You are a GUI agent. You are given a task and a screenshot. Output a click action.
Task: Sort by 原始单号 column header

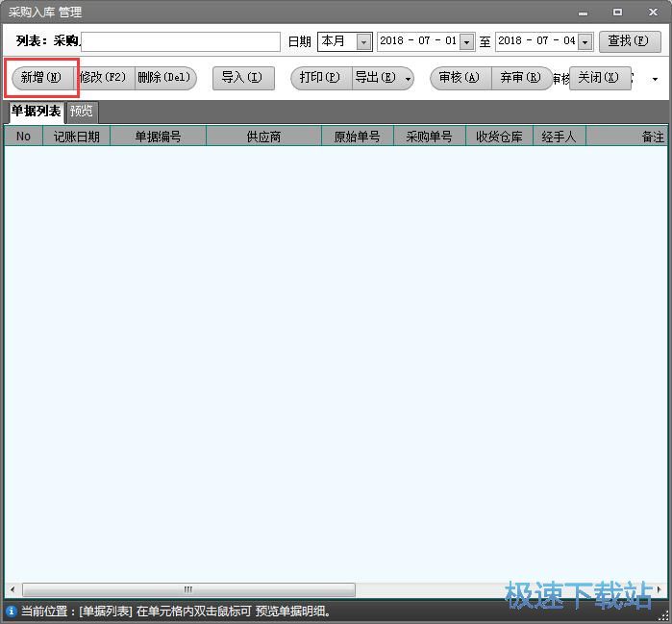click(x=358, y=137)
